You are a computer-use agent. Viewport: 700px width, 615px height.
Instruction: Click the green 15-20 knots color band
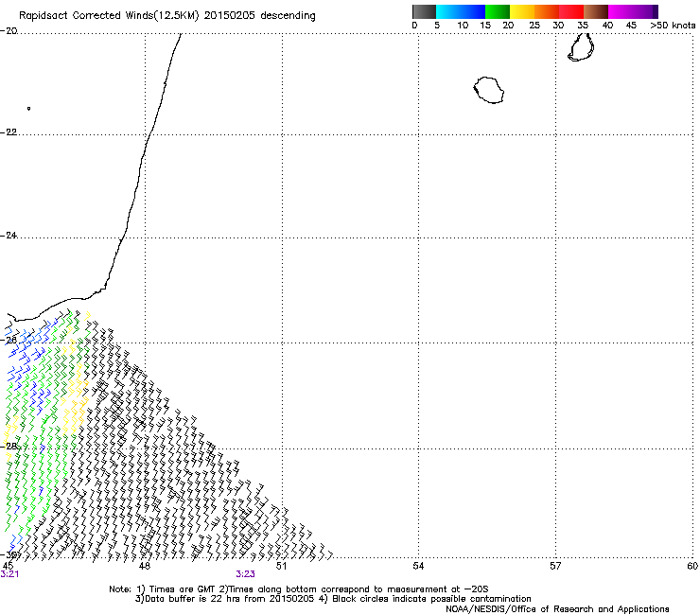(498, 11)
